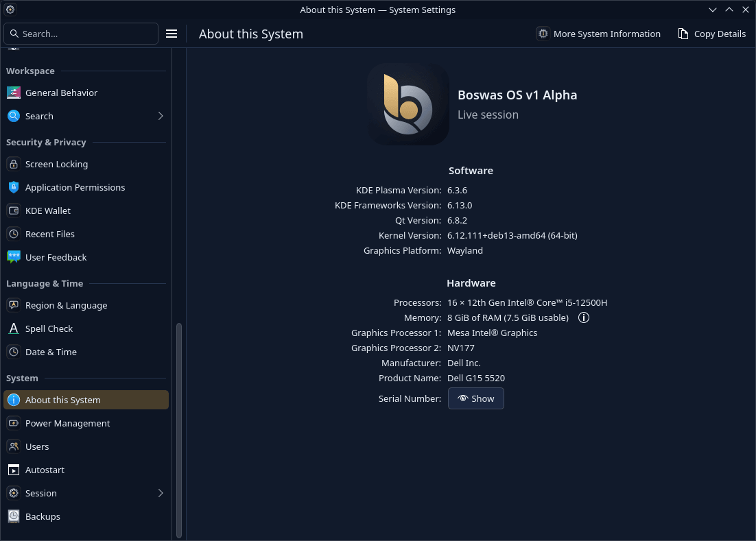The width and height of the screenshot is (756, 541).
Task: Click the Recent Files clock icon
Action: (x=14, y=234)
